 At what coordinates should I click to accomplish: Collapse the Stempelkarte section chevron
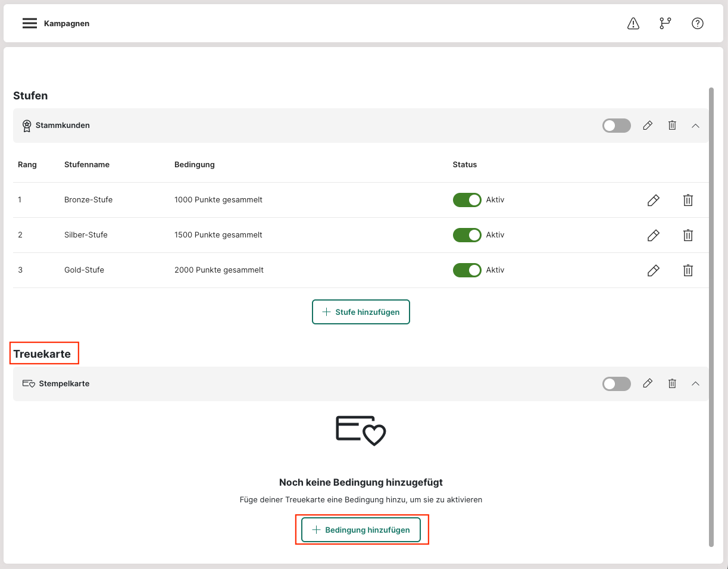(695, 384)
